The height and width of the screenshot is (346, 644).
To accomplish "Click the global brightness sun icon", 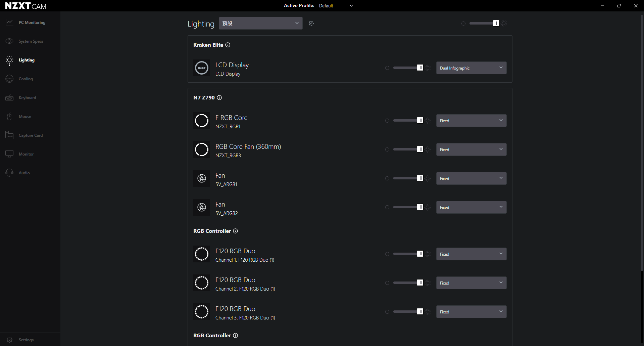I will tap(504, 24).
